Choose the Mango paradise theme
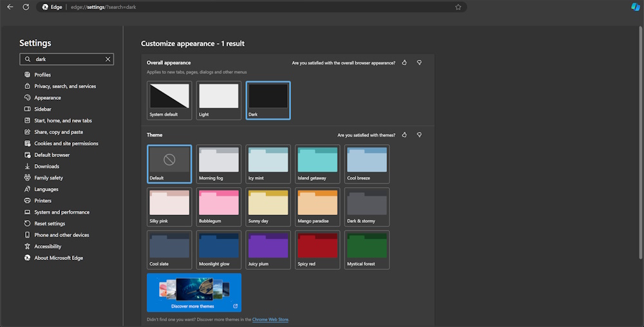Screen dimensions: 644x327 (x=317, y=207)
